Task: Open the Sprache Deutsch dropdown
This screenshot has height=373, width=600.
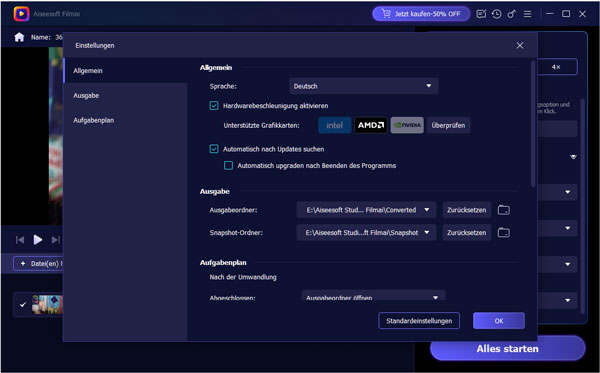Action: (x=364, y=86)
